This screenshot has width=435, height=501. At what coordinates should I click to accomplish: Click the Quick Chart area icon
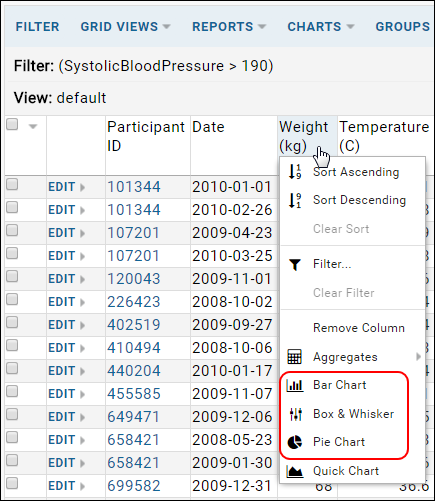point(295,472)
